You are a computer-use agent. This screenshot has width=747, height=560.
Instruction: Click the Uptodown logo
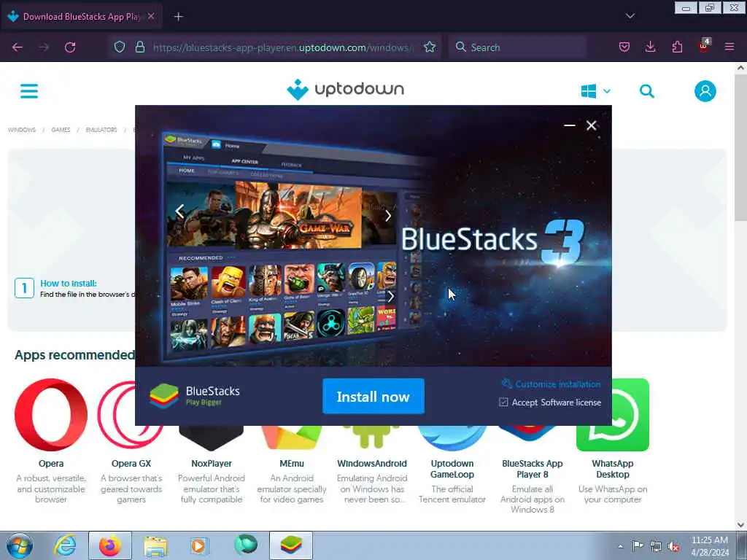click(x=345, y=90)
